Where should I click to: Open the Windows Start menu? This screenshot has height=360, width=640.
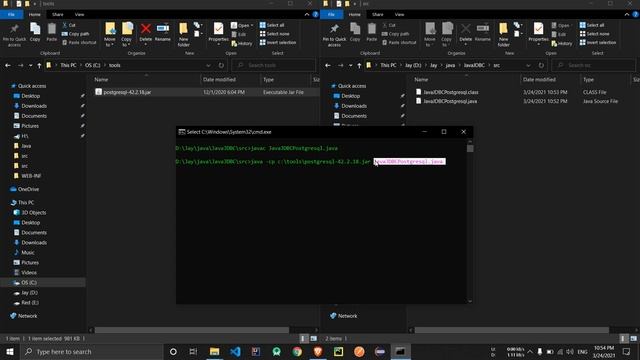[9, 351]
